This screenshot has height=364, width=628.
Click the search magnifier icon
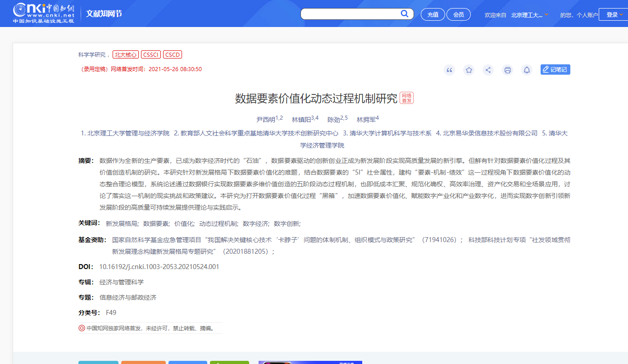[x=404, y=13]
